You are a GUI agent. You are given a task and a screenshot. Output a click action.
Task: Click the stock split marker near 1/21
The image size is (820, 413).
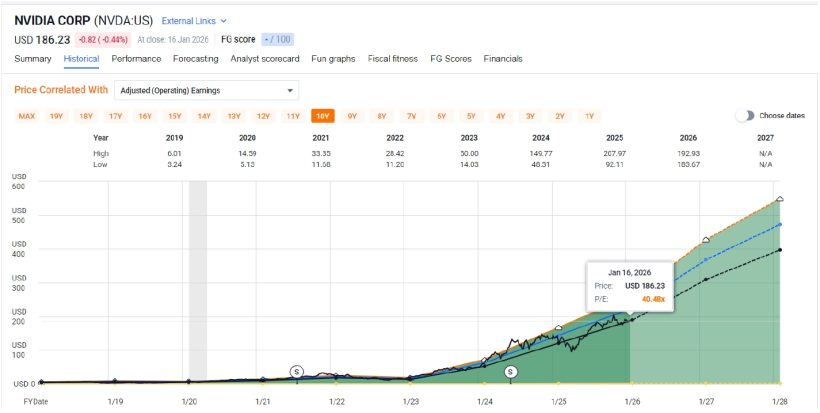[x=297, y=371]
